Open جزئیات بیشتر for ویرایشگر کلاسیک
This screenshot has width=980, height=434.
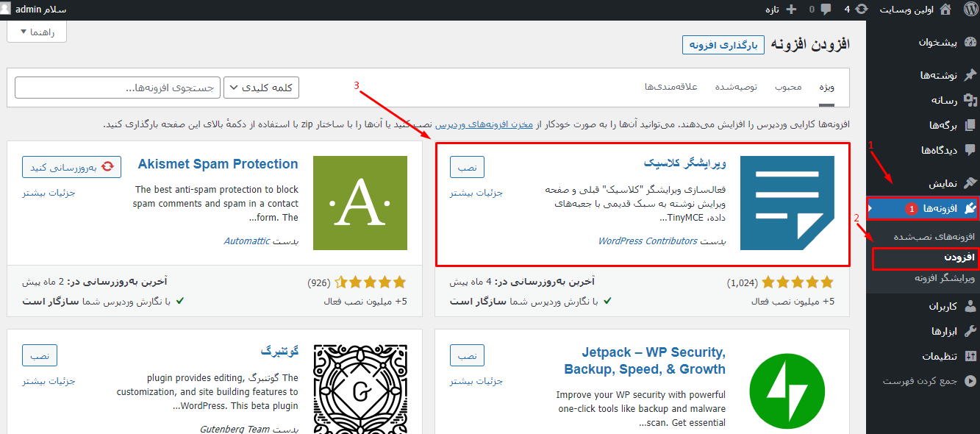pos(476,193)
